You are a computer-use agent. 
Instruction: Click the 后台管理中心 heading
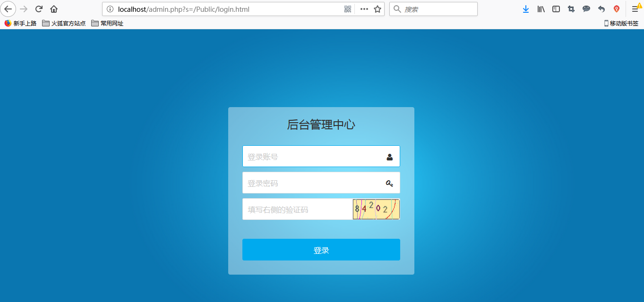point(321,125)
